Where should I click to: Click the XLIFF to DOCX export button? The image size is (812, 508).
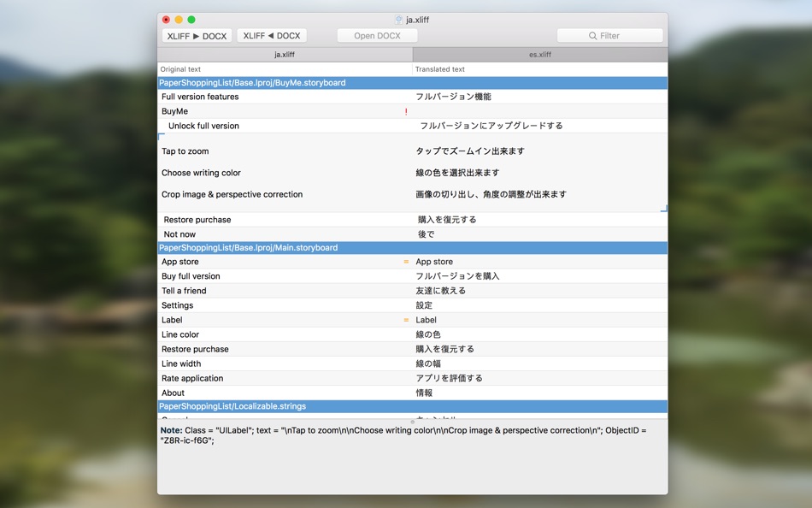(x=197, y=36)
